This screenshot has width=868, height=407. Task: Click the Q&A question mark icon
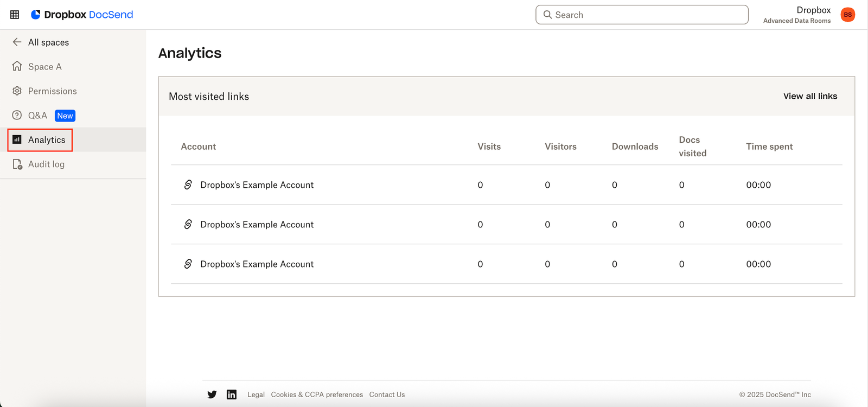pyautogui.click(x=17, y=115)
